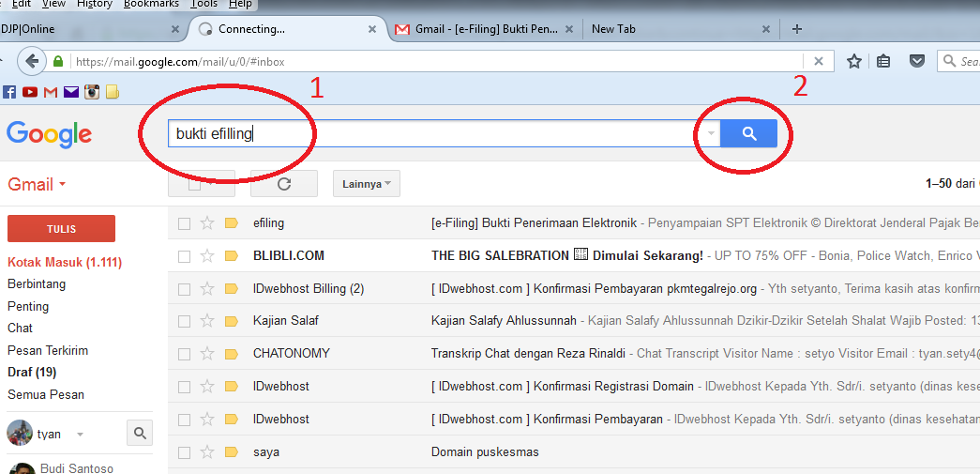Switch to the New Tab tab
Screen dimensions: 980x474
point(680,29)
